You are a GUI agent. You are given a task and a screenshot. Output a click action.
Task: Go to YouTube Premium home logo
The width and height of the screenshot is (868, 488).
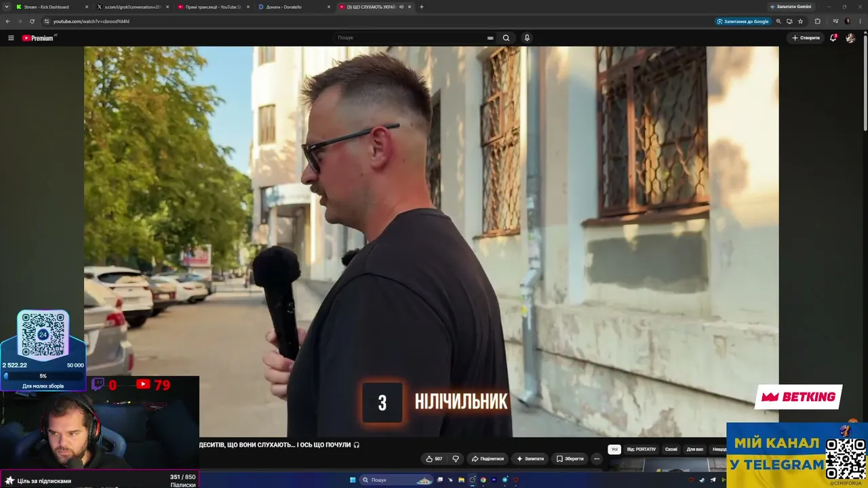point(38,38)
